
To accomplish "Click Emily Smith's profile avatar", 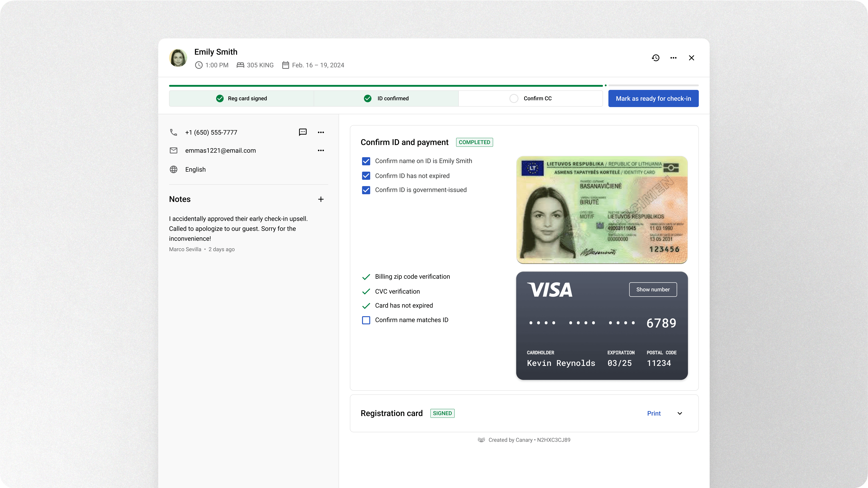I will click(178, 58).
